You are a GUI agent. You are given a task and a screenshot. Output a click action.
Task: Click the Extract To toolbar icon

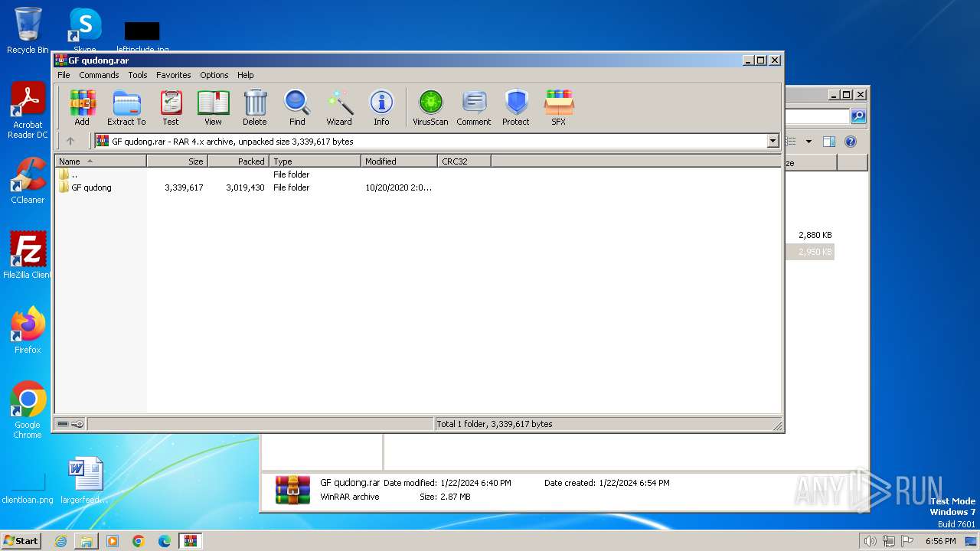tap(126, 108)
